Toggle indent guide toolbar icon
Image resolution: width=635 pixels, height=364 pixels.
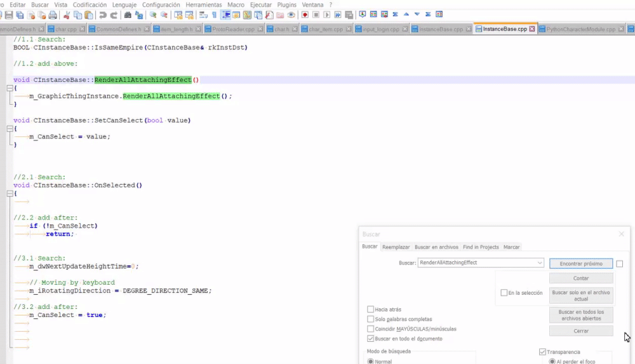225,15
